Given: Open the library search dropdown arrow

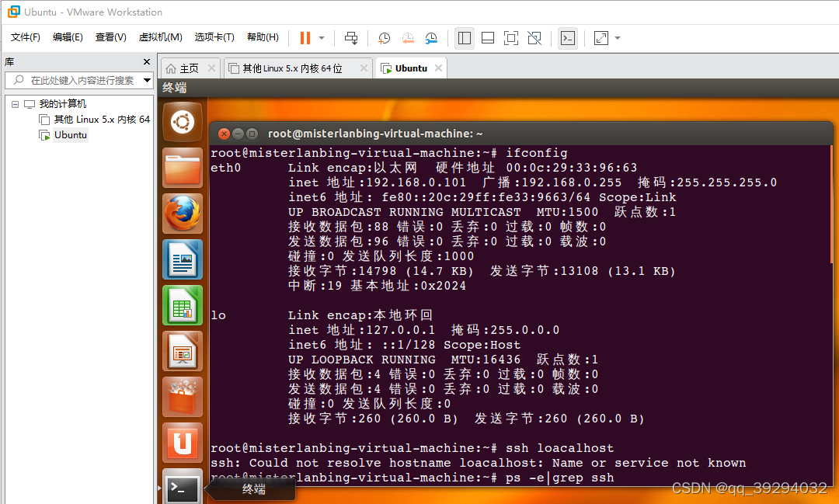Looking at the screenshot, I should [x=147, y=80].
